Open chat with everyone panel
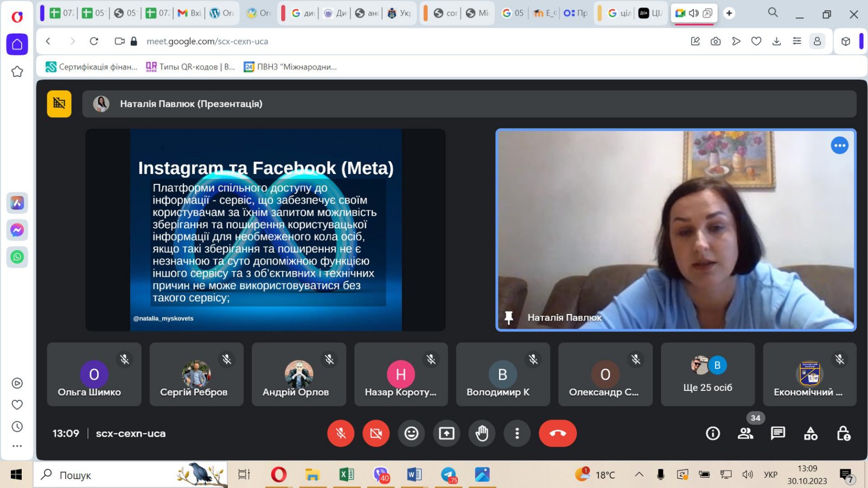Screen dimensions: 868x488 [x=778, y=433]
